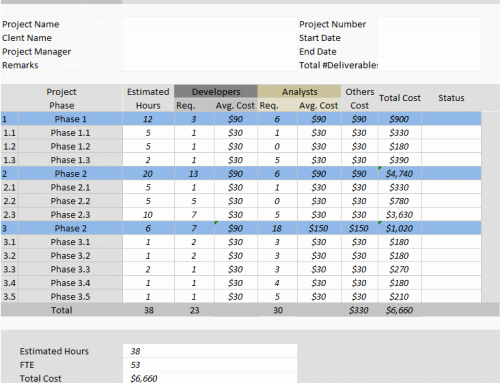Click the Phase 3.3 name cell
Screen dimensions: 500x383
[70, 269]
